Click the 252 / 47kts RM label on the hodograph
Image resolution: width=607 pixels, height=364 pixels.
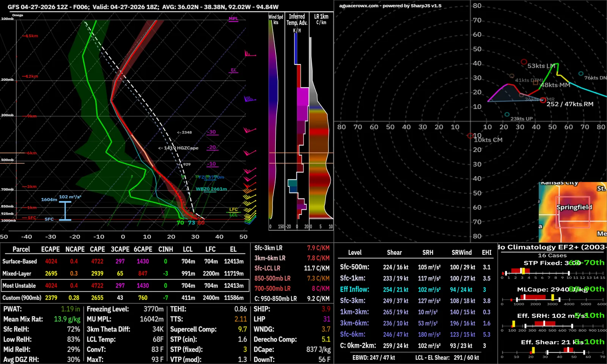[x=570, y=104]
